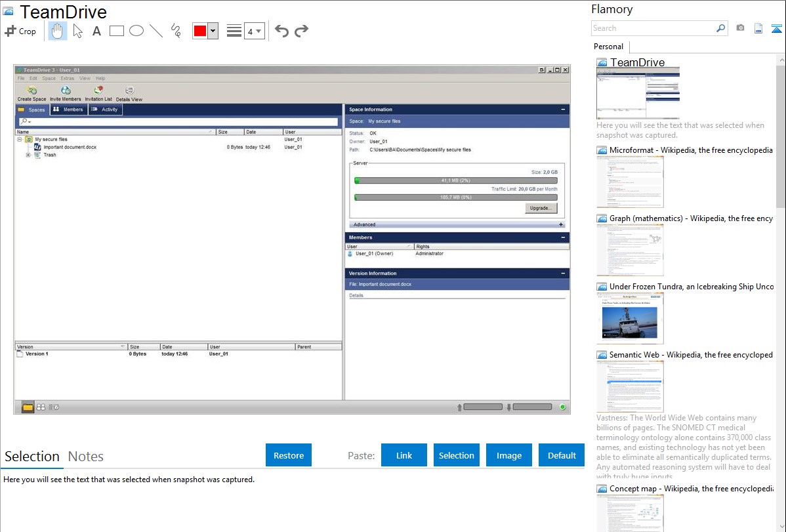This screenshot has width=786, height=532.
Task: Select the straight line tool
Action: (x=156, y=31)
